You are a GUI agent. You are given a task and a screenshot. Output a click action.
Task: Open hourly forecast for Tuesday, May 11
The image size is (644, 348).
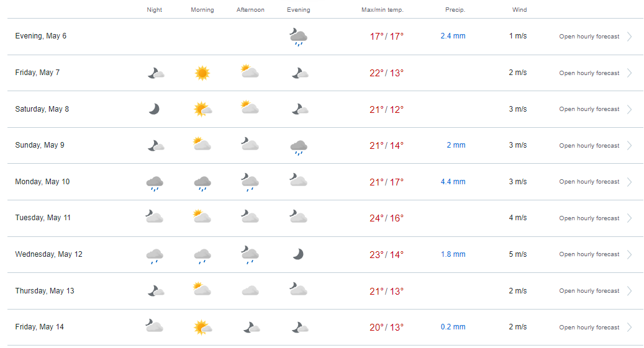click(589, 218)
